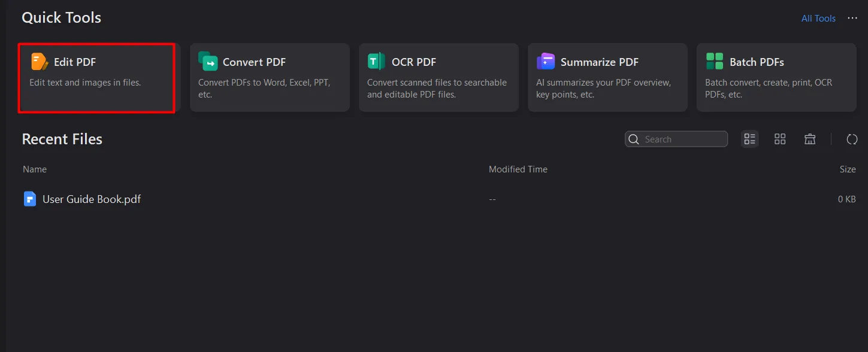Viewport: 868px width, 352px height.
Task: Open the User Guide Book.pdf file
Action: click(x=92, y=199)
